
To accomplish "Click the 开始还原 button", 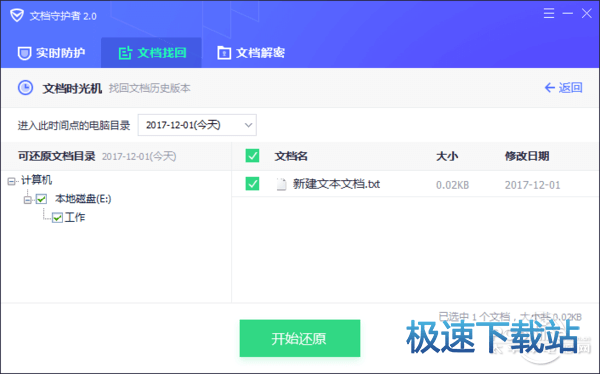I will point(300,338).
